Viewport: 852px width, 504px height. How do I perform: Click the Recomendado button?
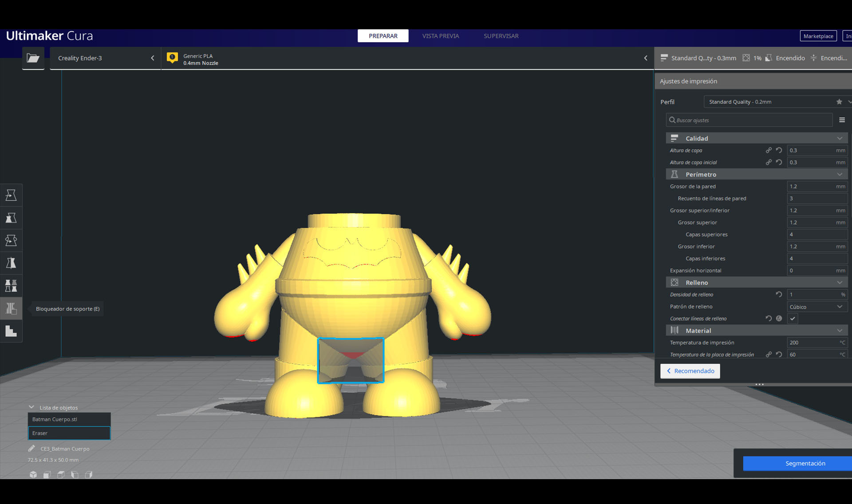(x=690, y=371)
